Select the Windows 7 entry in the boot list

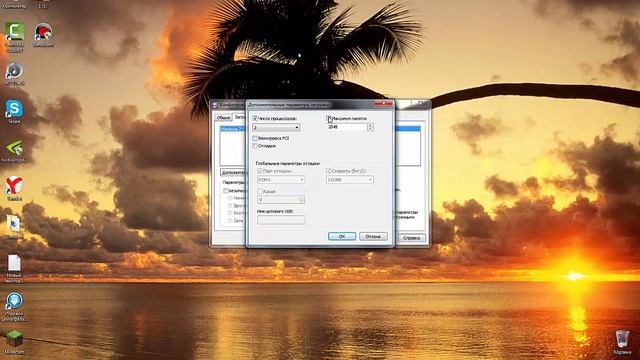233,129
